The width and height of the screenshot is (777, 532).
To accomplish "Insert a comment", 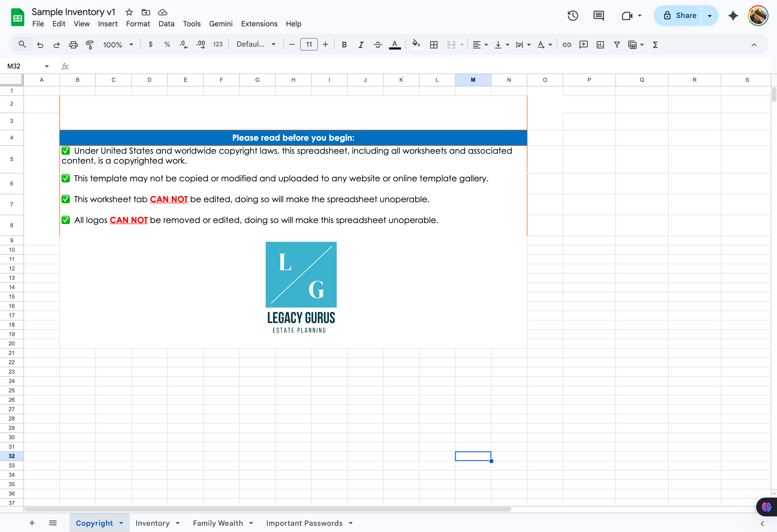I will click(583, 45).
